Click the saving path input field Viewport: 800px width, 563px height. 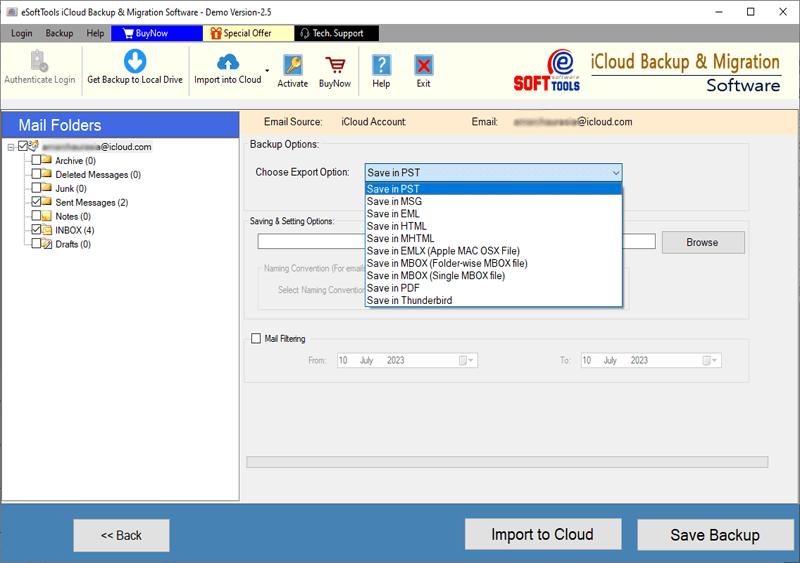(311, 241)
